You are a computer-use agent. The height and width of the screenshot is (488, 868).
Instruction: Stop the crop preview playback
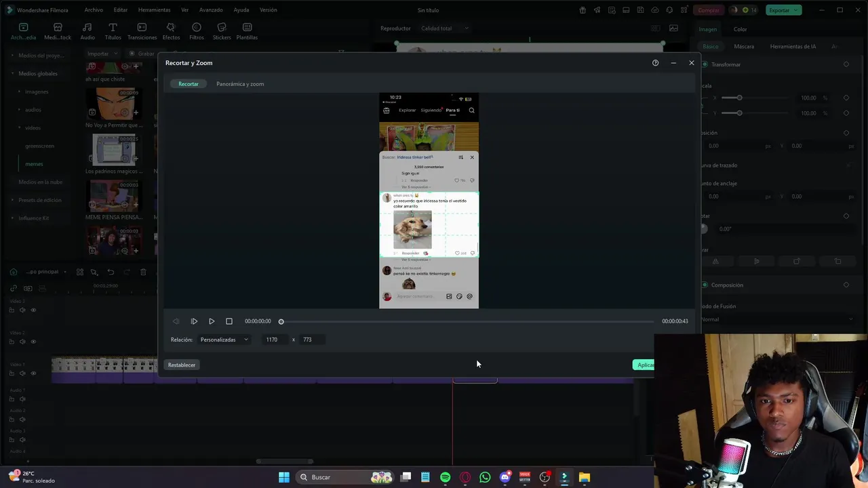(229, 321)
